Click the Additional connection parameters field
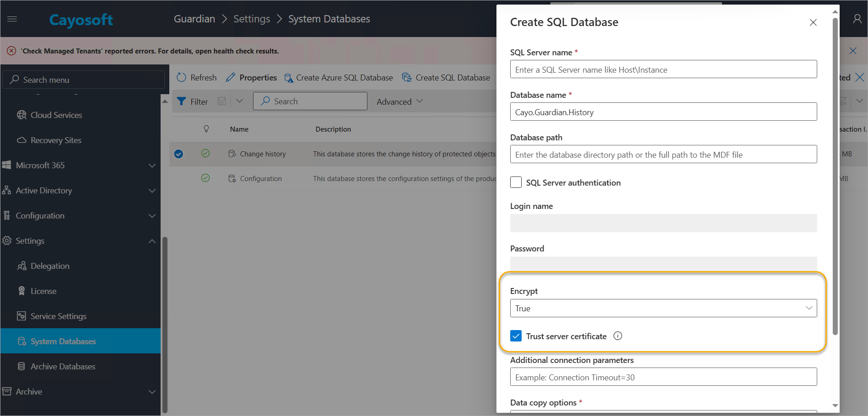The image size is (868, 416). pos(663,377)
